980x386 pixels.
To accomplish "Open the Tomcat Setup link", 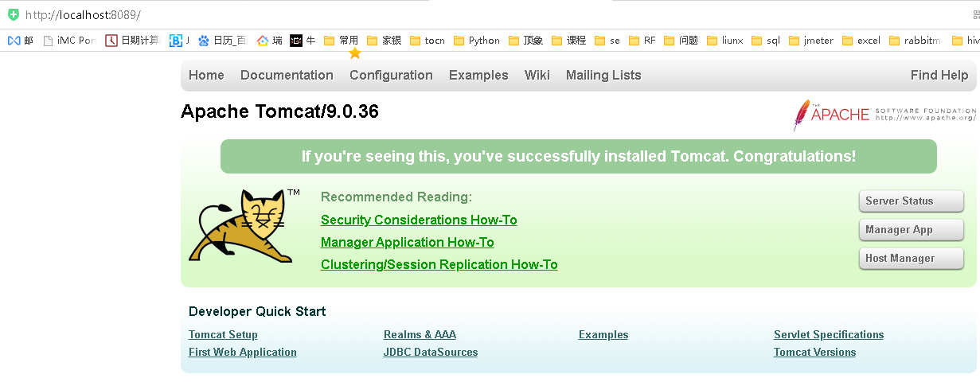I will (223, 335).
